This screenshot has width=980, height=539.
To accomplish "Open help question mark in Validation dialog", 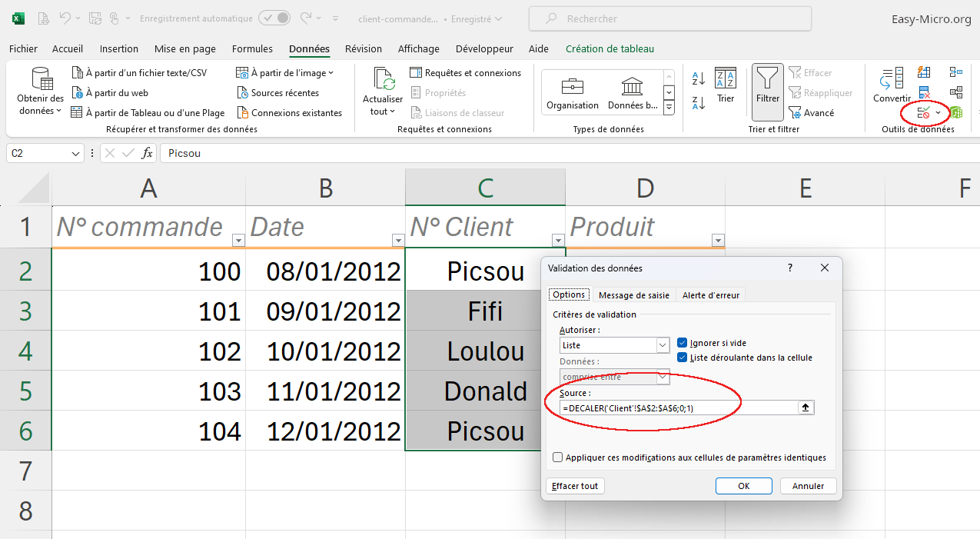I will [x=791, y=268].
